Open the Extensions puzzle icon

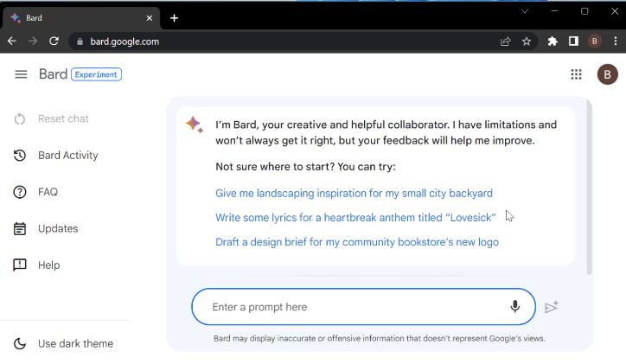click(x=553, y=42)
